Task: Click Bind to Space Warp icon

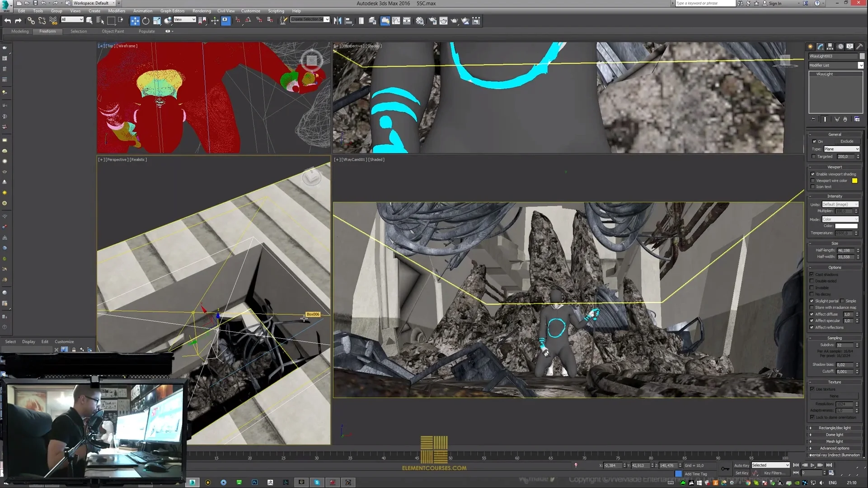Action: click(x=53, y=20)
